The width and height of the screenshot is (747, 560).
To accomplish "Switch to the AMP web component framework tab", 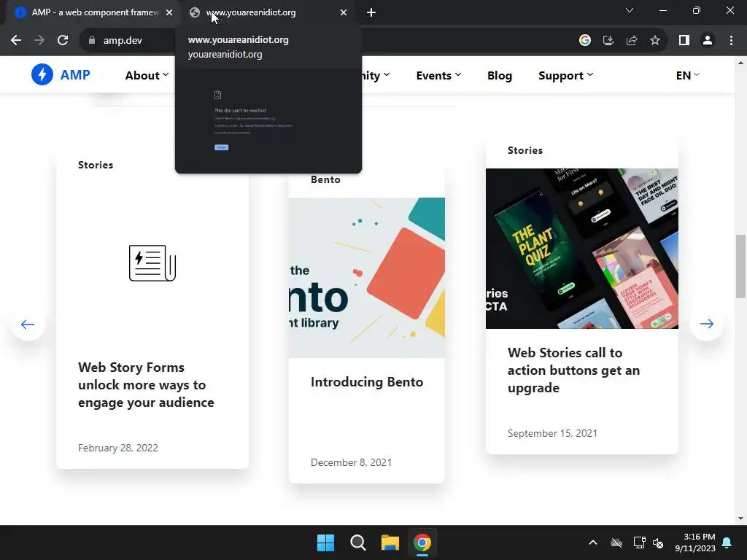I will click(93, 12).
